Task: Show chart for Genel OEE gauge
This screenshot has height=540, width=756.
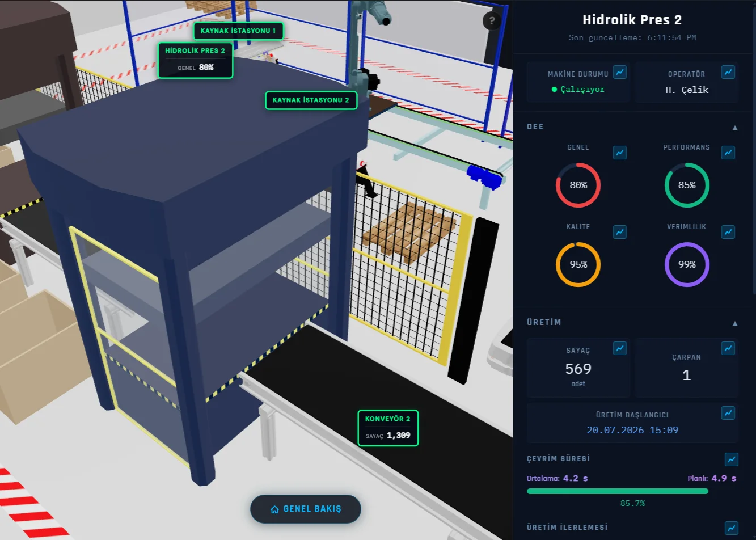Action: click(x=620, y=153)
